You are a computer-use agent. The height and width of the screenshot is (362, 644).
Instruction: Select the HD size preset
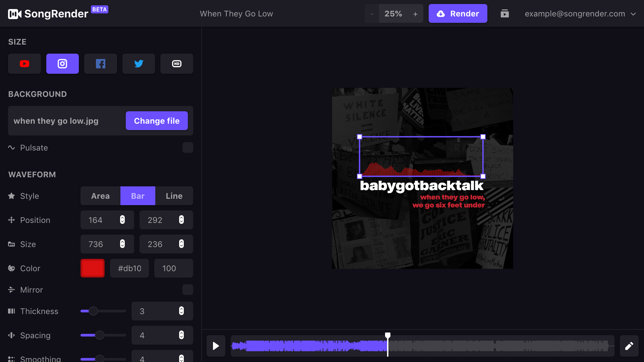[x=177, y=64]
